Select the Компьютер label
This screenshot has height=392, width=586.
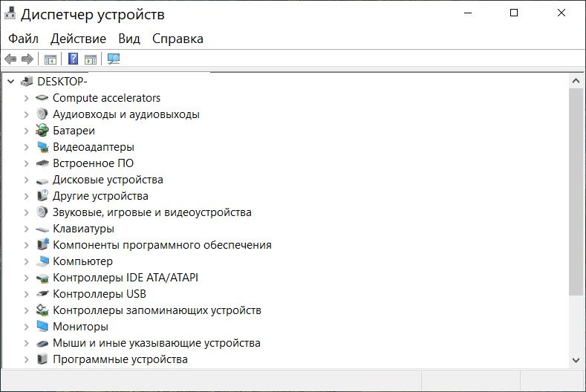(83, 261)
